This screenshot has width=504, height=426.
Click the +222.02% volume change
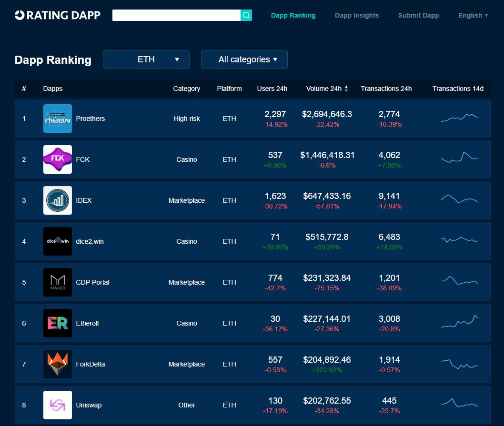point(327,370)
